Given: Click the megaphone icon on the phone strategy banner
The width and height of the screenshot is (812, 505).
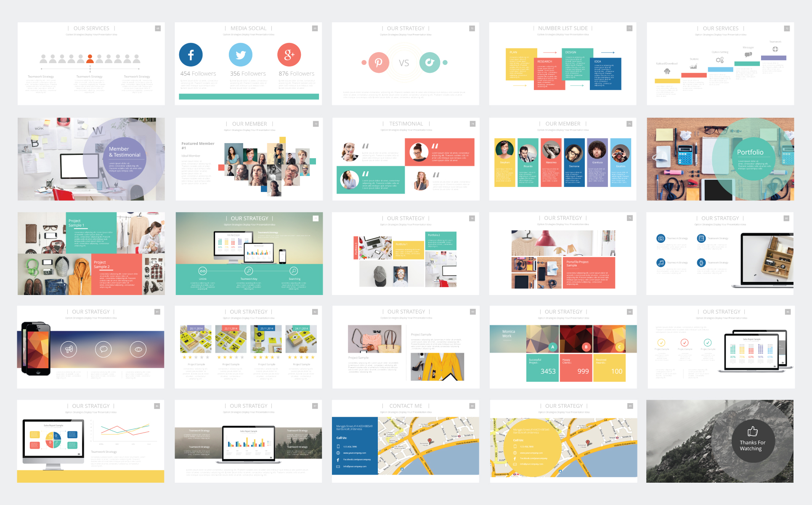Looking at the screenshot, I should (69, 349).
